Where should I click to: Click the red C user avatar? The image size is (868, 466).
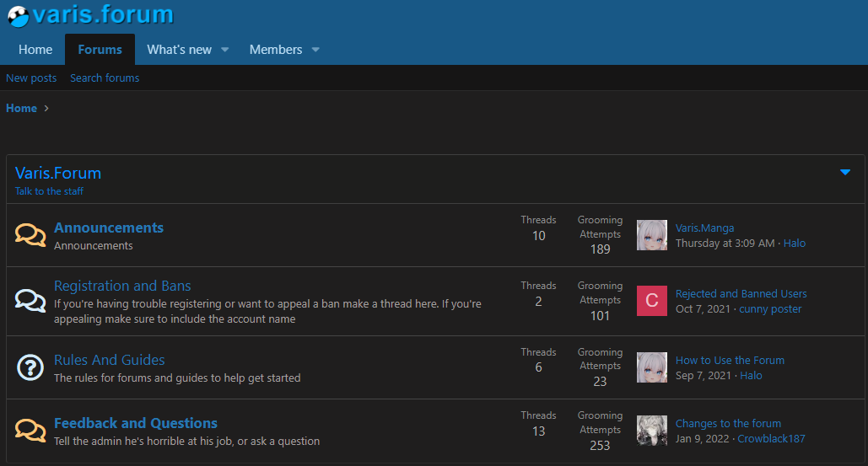tap(651, 301)
